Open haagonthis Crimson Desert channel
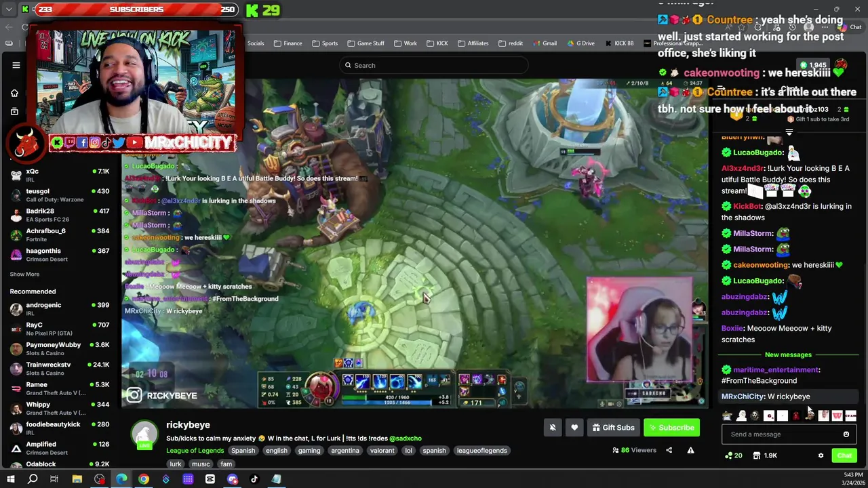This screenshot has height=488, width=868. tap(60, 254)
